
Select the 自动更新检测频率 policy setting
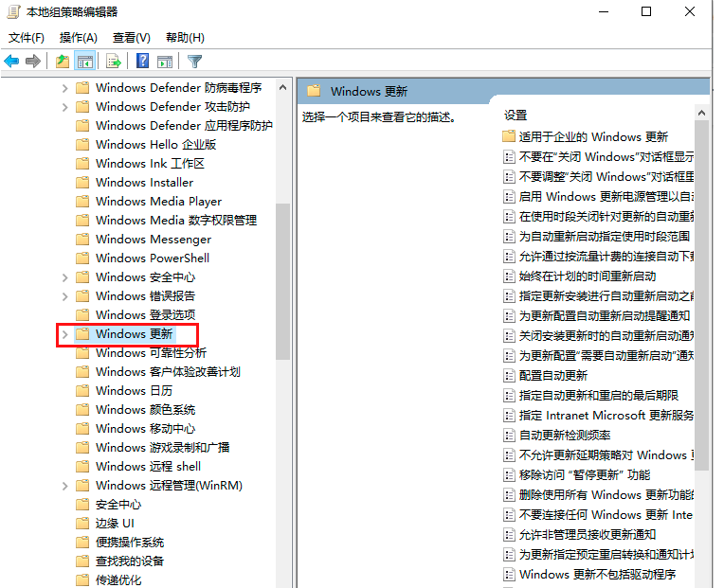point(564,435)
